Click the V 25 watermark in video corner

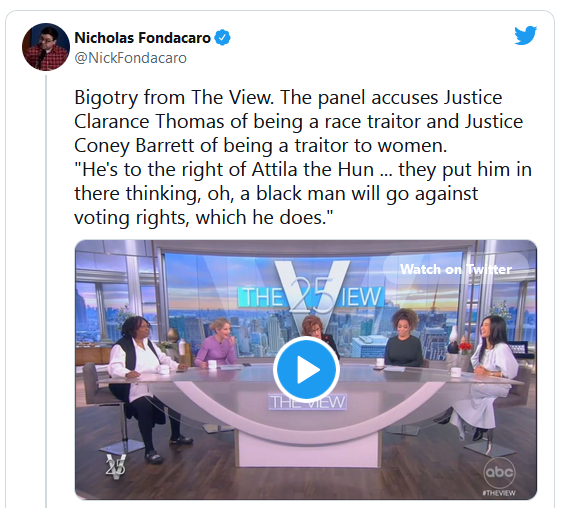(x=115, y=466)
